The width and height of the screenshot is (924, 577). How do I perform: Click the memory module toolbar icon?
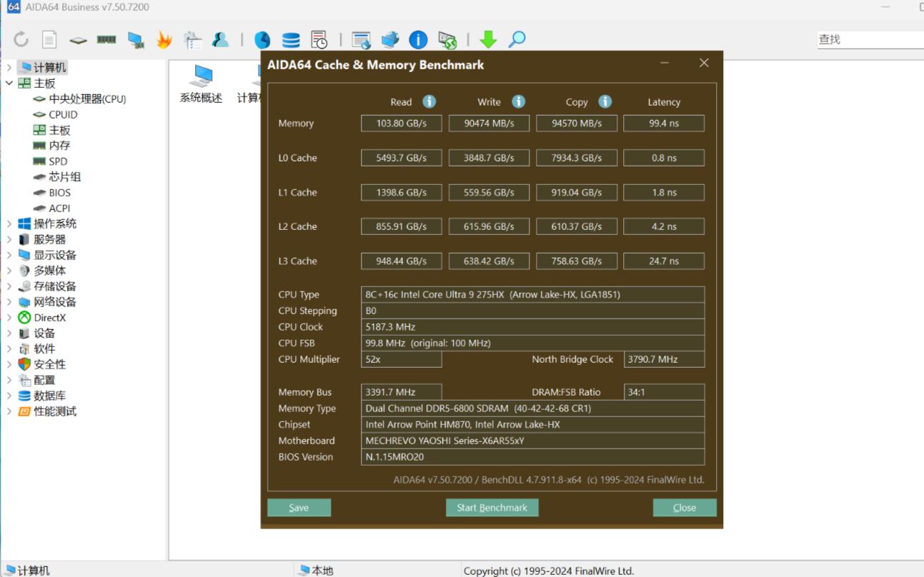[x=106, y=39]
